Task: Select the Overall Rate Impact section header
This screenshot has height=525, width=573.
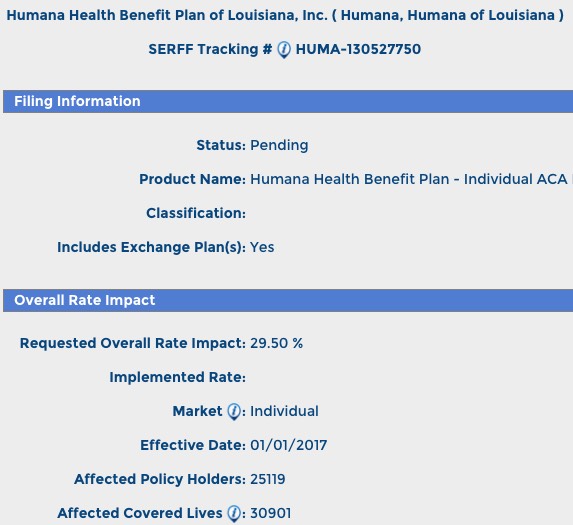Action: click(288, 300)
